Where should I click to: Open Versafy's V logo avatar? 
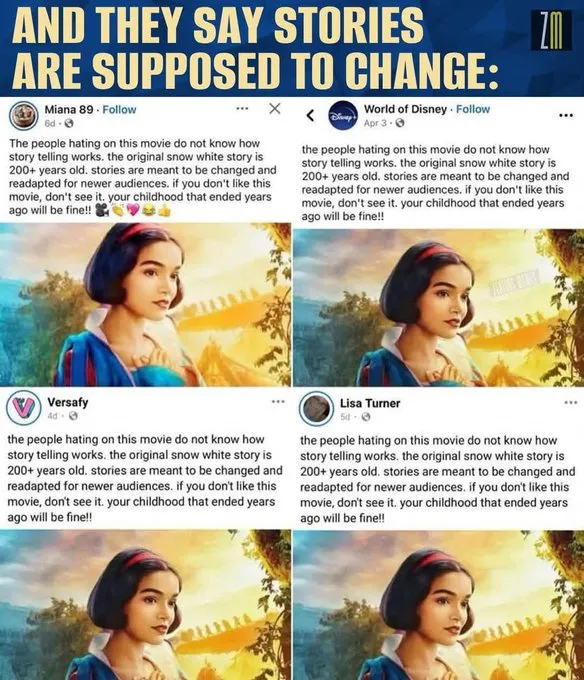pyautogui.click(x=23, y=408)
